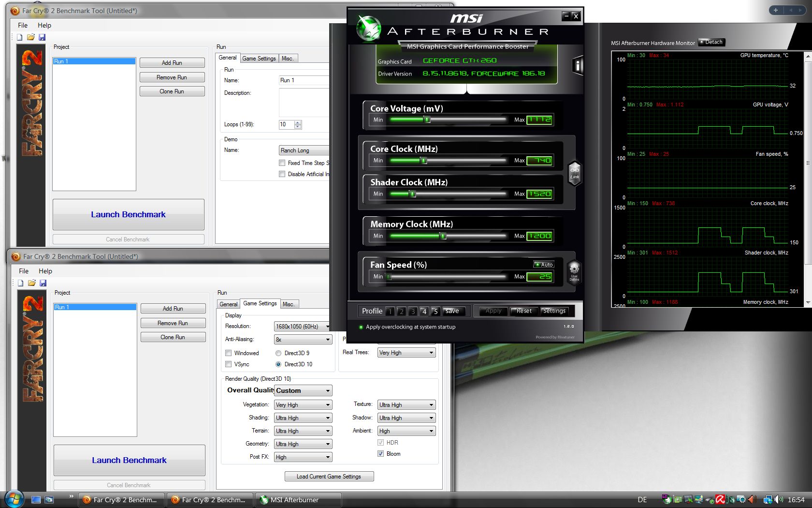Open the Misc. tab in the upper Far Cry window
The height and width of the screenshot is (508, 812).
288,59
